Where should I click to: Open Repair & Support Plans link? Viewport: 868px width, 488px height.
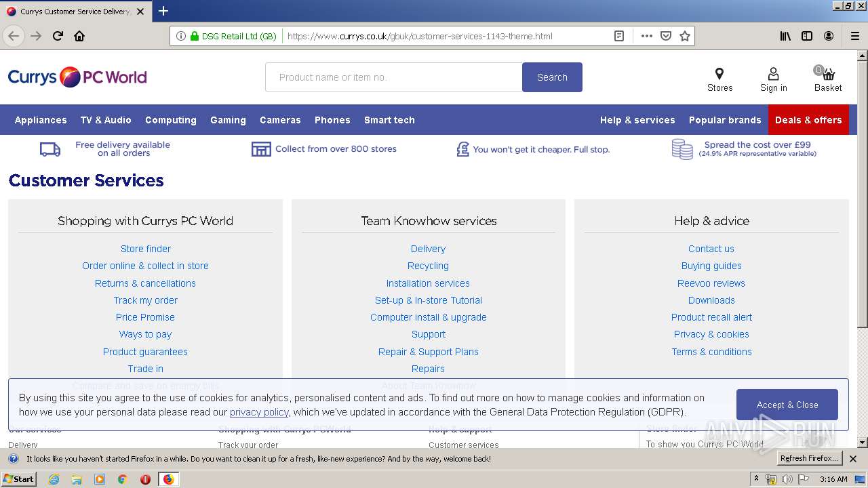tap(428, 352)
